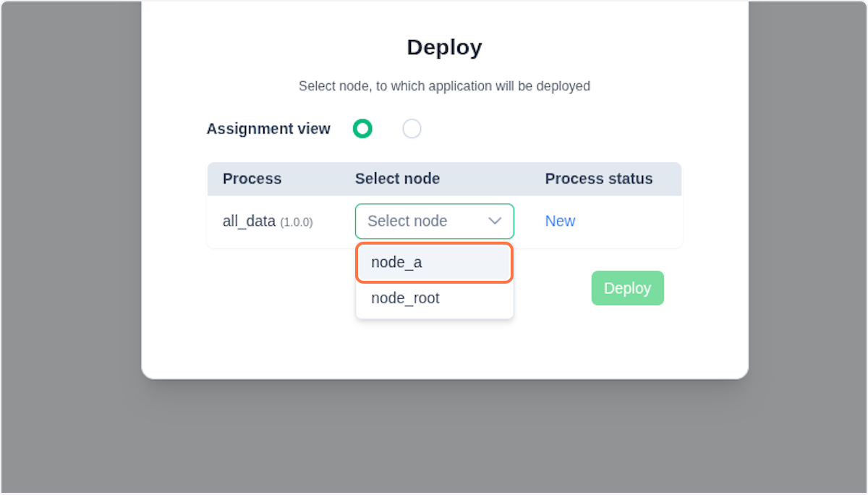Screen dimensions: 868x495
Task: Open the New process status link
Action: [560, 221]
